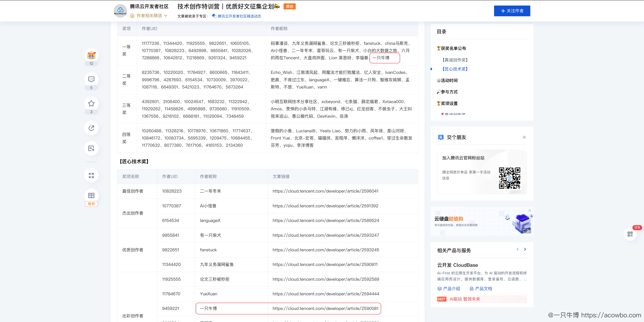Image resolution: width=644 pixels, height=322 pixels.
Task: Open comments via speech bubble icon
Action: pyautogui.click(x=91, y=79)
